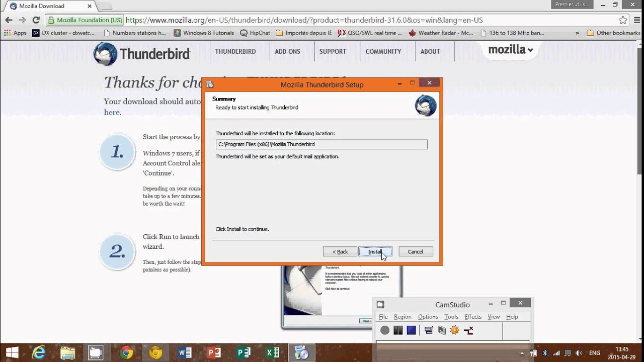Image resolution: width=644 pixels, height=362 pixels.
Task: Go back with the < Back button
Action: coord(340,251)
